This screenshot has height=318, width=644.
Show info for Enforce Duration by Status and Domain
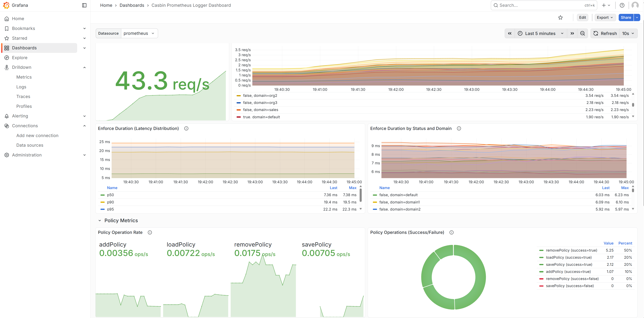[459, 129]
